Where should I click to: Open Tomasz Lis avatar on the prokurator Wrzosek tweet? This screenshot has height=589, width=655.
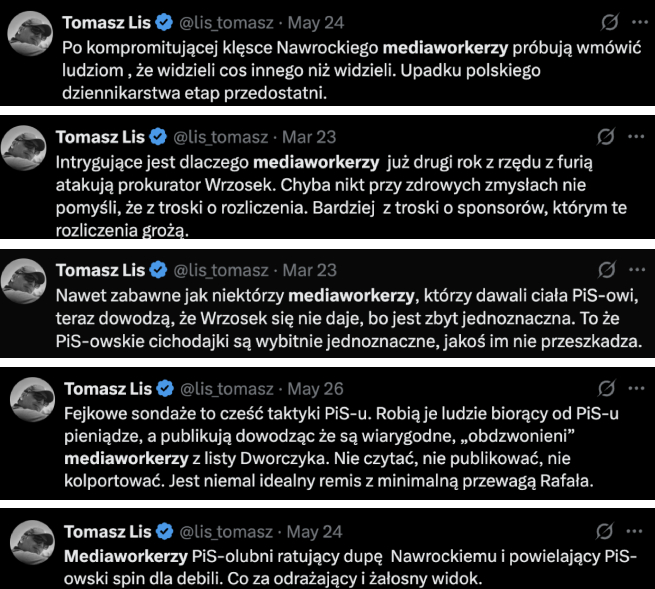pyautogui.click(x=24, y=148)
